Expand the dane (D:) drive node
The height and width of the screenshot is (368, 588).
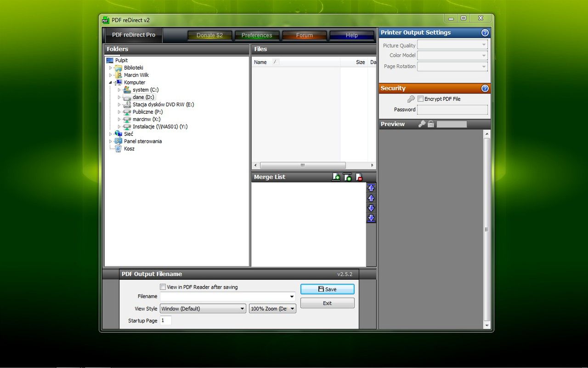(119, 97)
